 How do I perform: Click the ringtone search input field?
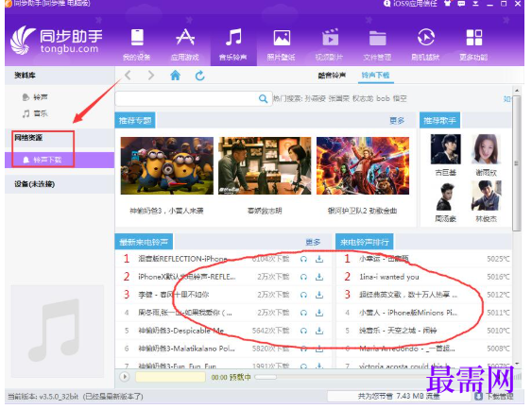[x=186, y=98]
